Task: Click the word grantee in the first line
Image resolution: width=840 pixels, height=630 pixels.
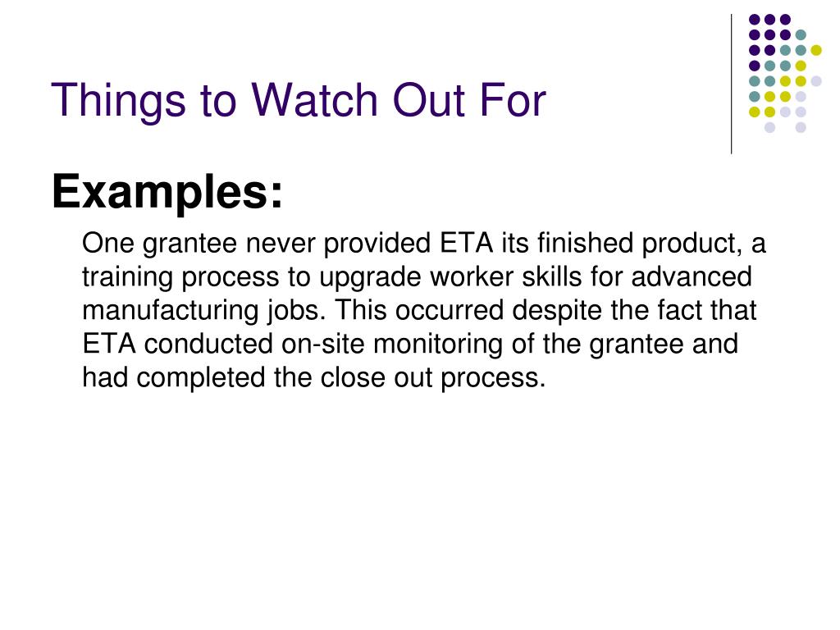Action: tap(189, 244)
